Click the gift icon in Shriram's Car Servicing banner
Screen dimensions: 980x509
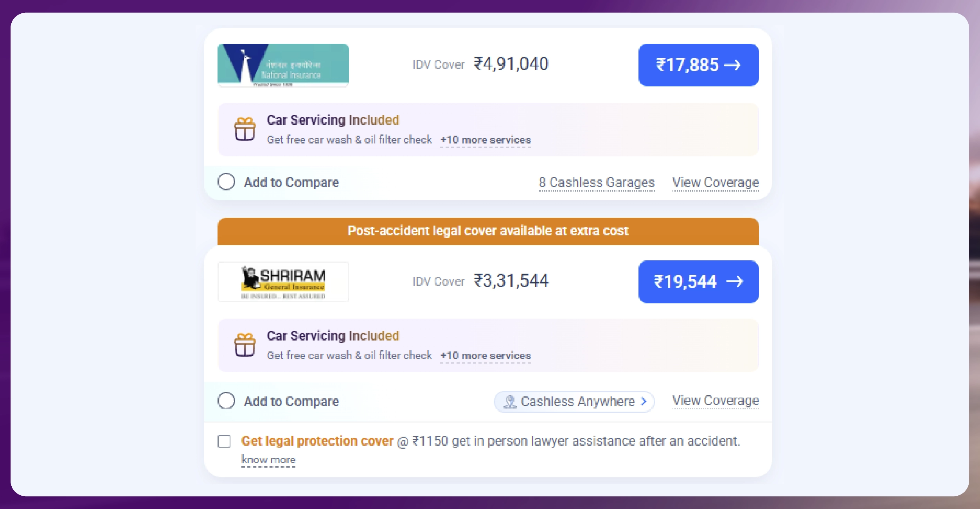tap(245, 345)
